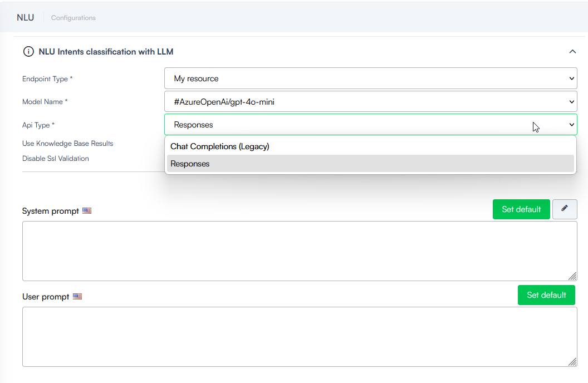Click the flag icon next to User prompt
This screenshot has width=588, height=383.
click(77, 297)
